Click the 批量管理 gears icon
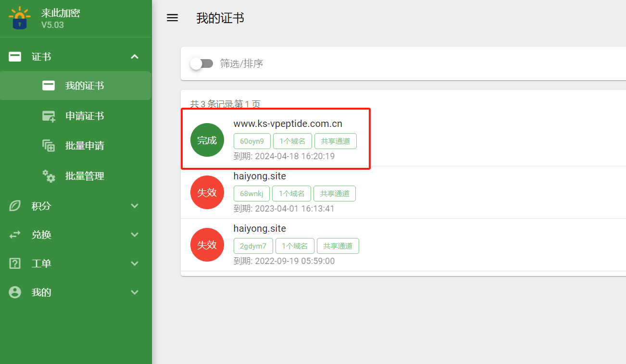The width and height of the screenshot is (626, 364). 49,176
